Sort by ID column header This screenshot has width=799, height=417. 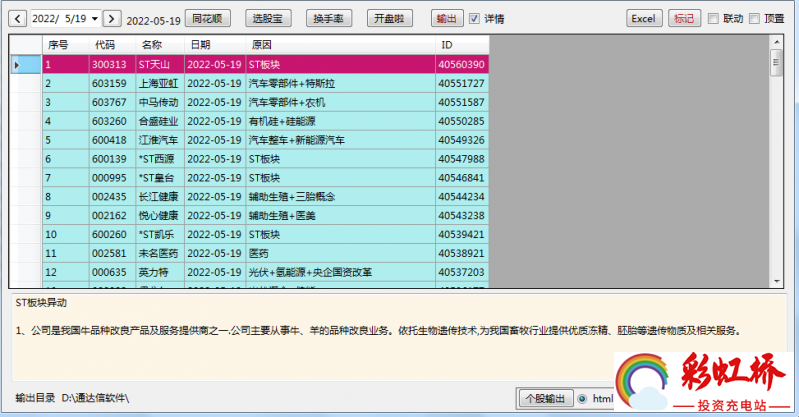462,45
